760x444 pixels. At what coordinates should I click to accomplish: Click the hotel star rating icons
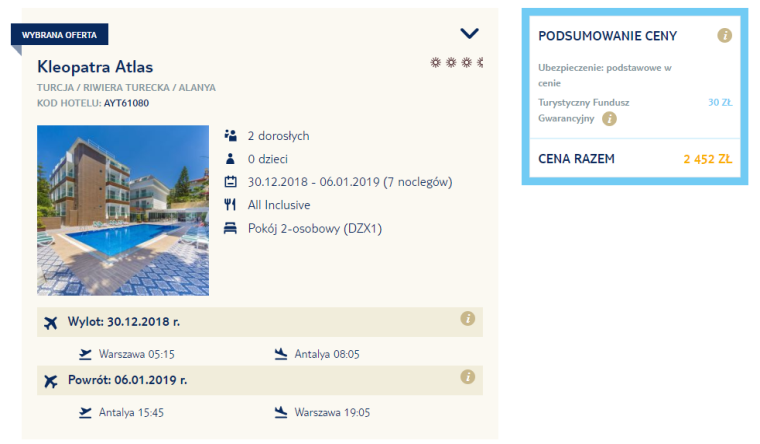(457, 63)
